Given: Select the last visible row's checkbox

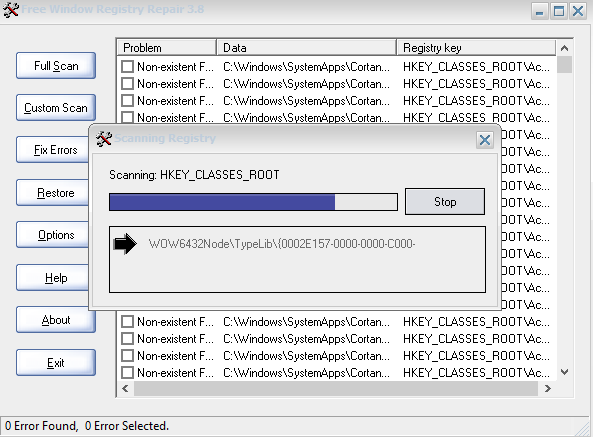Looking at the screenshot, I should pyautogui.click(x=127, y=373).
